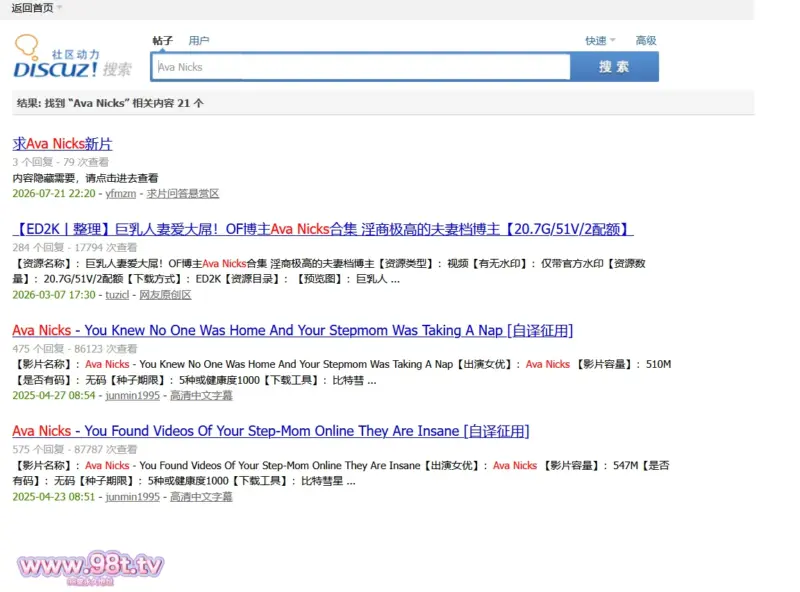This screenshot has width=800, height=592.
Task: Open the 求Ava Nicks新片 post
Action: tap(62, 144)
